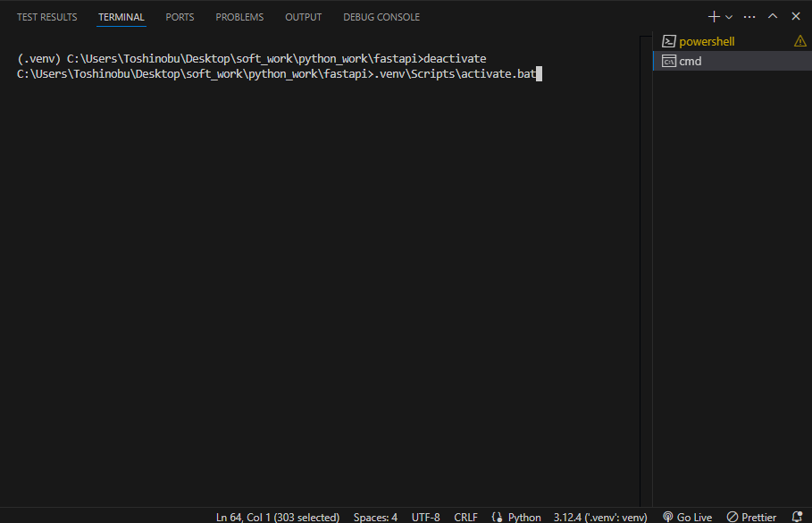Click Ln 64, Col 1 to go to line
The image size is (812, 523).
pos(277,517)
